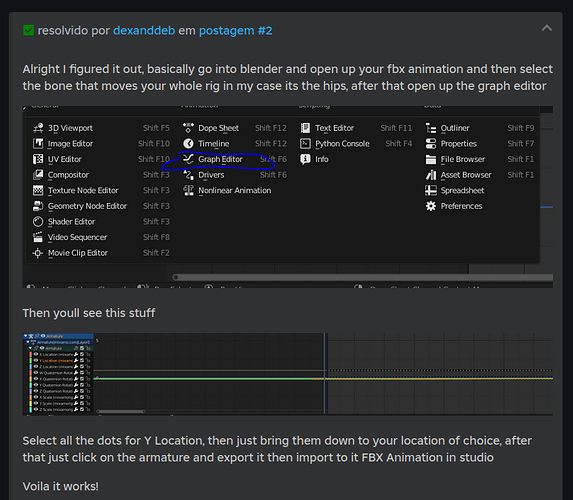Click the Nonlinear Animation icon
Screen dimensions: 573x500
188,190
